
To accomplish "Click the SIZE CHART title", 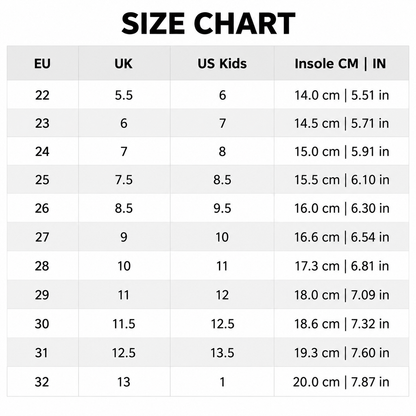I will coord(208,24).
